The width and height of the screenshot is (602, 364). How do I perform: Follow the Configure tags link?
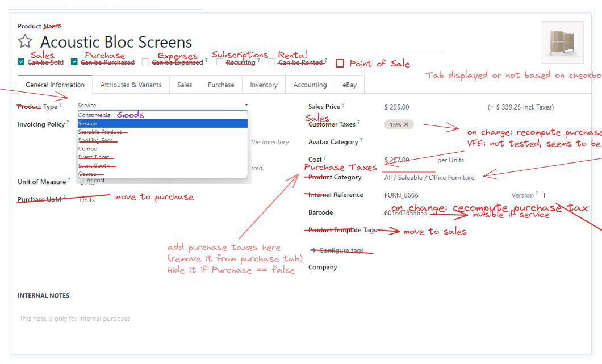tap(341, 250)
